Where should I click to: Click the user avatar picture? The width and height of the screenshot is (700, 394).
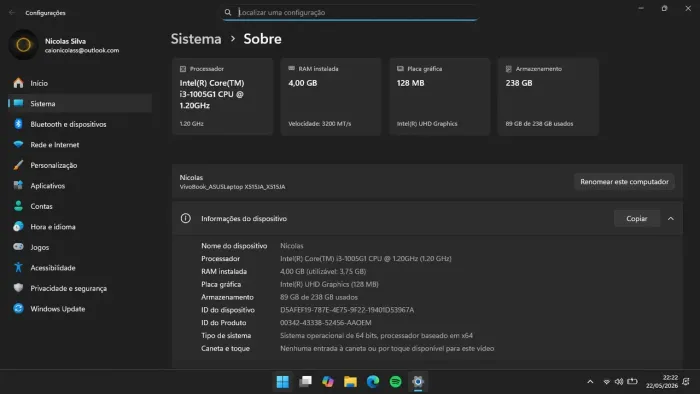coord(23,45)
